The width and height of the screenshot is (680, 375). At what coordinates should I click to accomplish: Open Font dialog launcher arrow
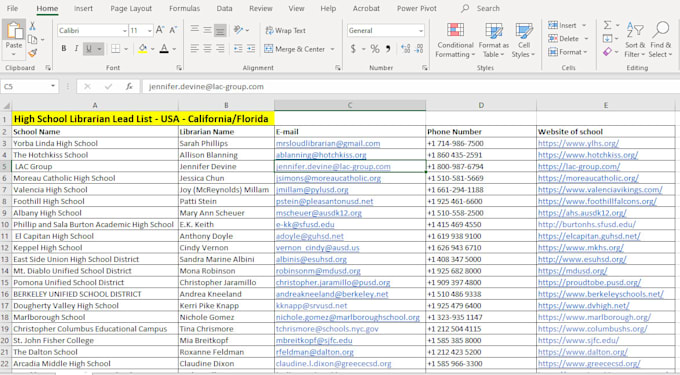(x=179, y=68)
